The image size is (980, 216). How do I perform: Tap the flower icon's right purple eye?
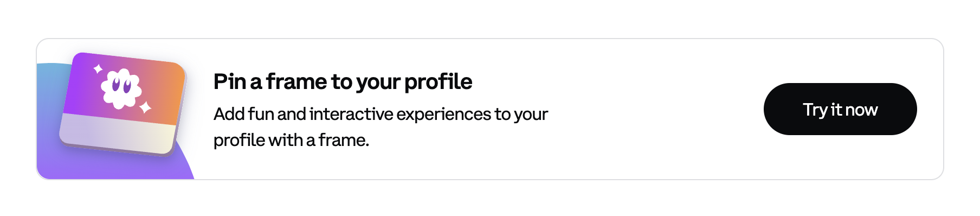click(x=127, y=86)
